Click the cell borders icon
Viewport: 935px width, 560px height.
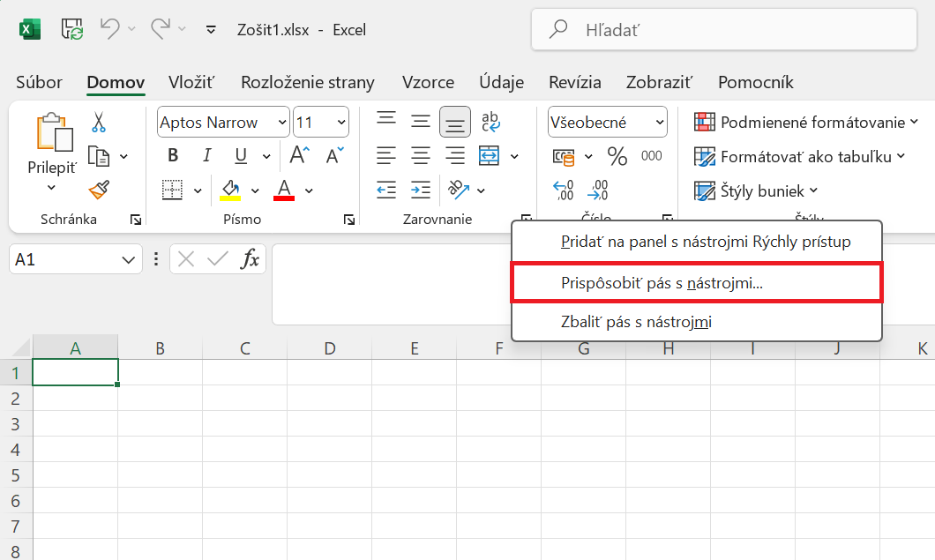pyautogui.click(x=172, y=190)
